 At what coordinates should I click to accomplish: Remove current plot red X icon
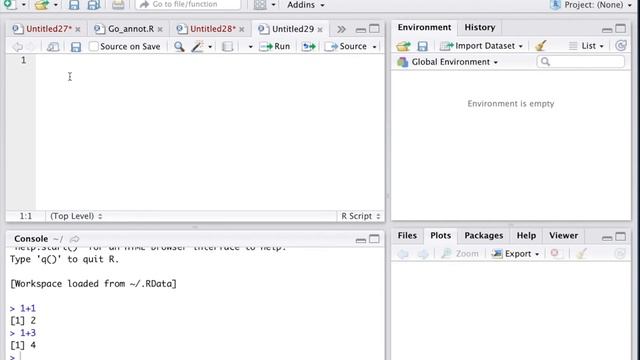click(x=554, y=253)
